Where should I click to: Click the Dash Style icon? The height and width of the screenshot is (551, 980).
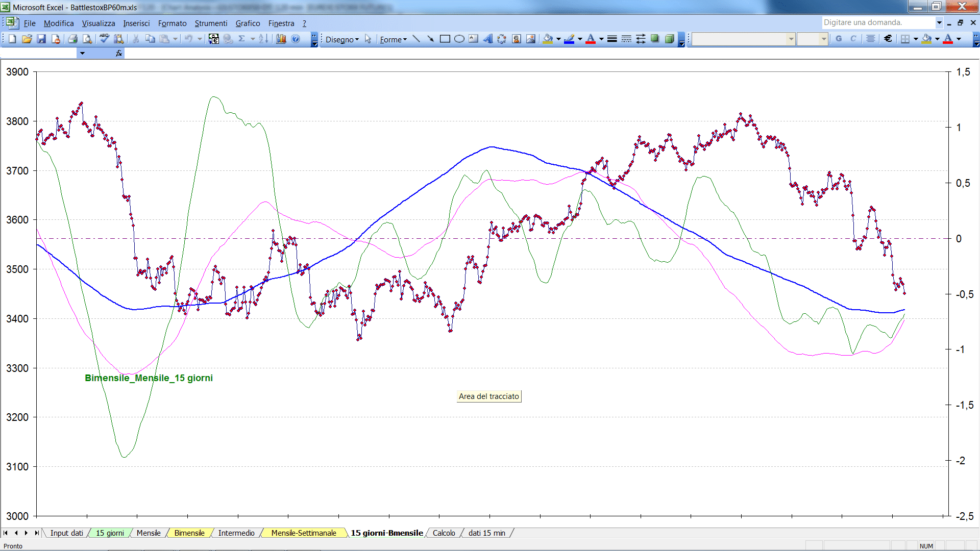626,39
